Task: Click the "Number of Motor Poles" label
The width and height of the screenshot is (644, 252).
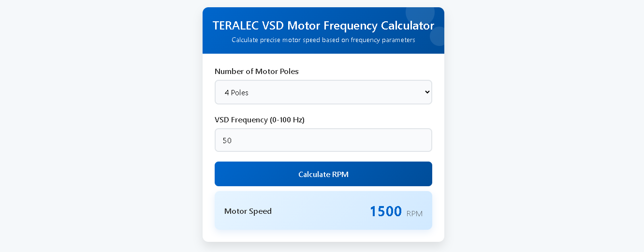Action: (x=257, y=72)
